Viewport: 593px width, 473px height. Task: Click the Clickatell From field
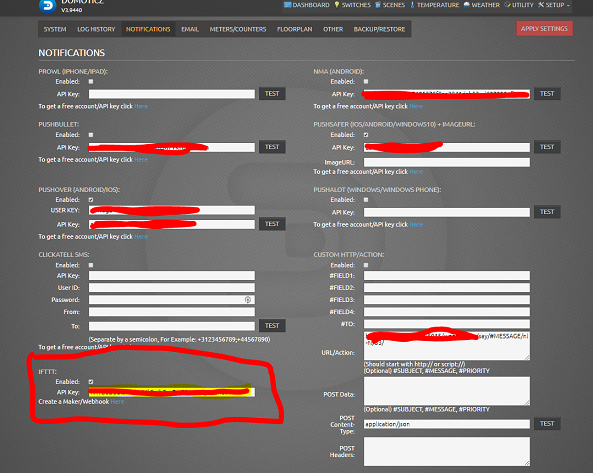(x=172, y=312)
